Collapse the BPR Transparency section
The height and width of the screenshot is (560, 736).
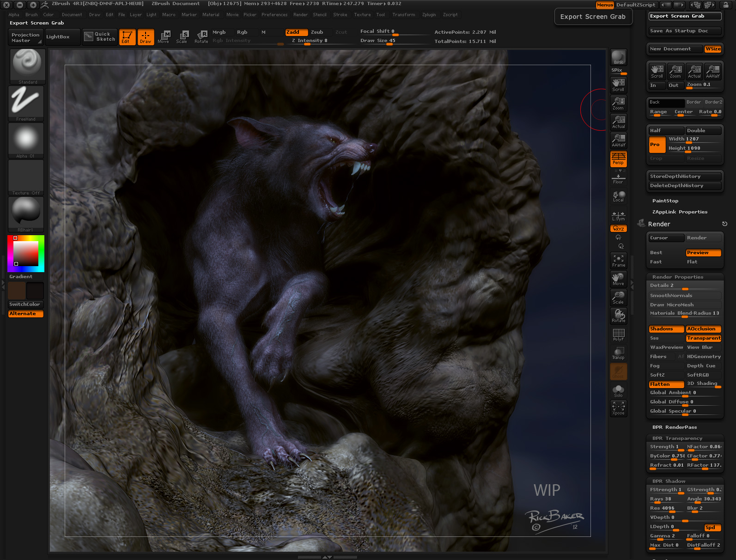point(677,438)
